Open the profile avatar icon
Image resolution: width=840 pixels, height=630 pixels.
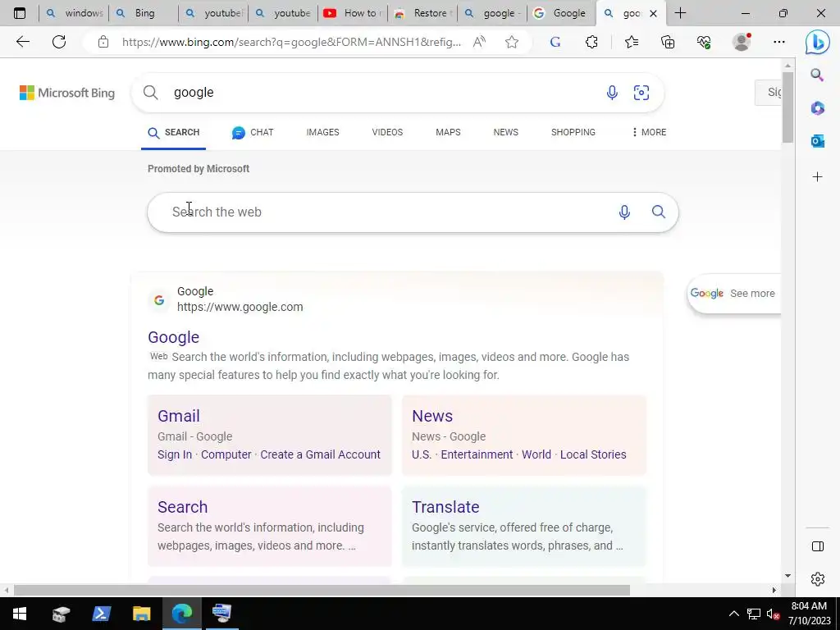(x=742, y=42)
